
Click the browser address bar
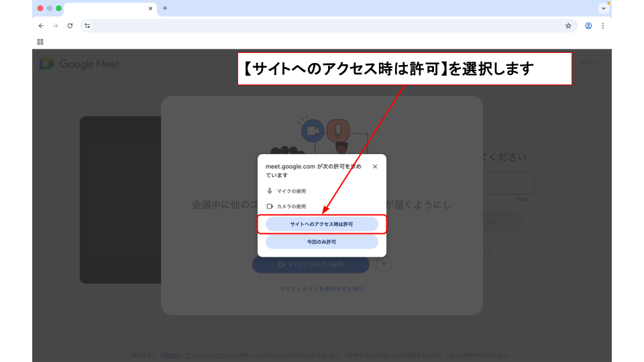pos(322,25)
